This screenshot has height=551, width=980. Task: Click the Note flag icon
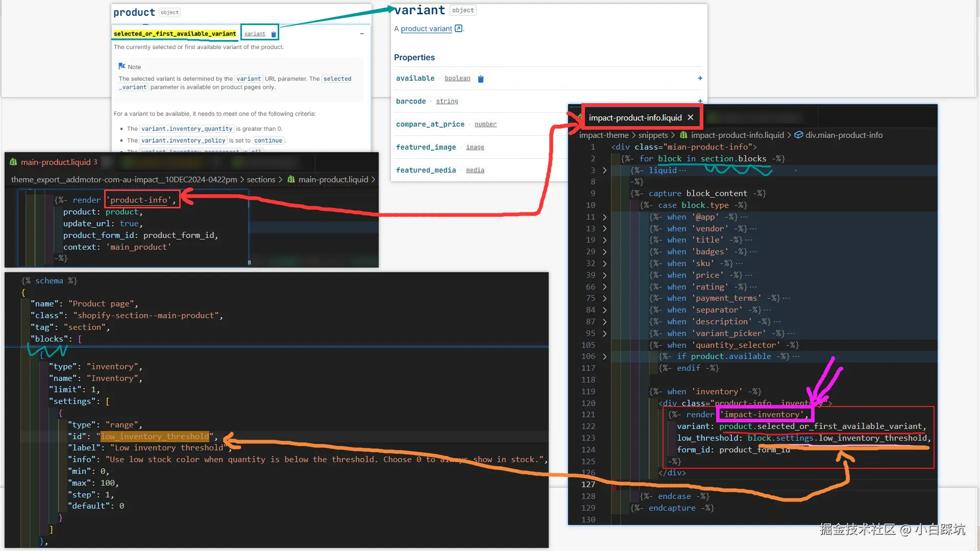(x=122, y=66)
